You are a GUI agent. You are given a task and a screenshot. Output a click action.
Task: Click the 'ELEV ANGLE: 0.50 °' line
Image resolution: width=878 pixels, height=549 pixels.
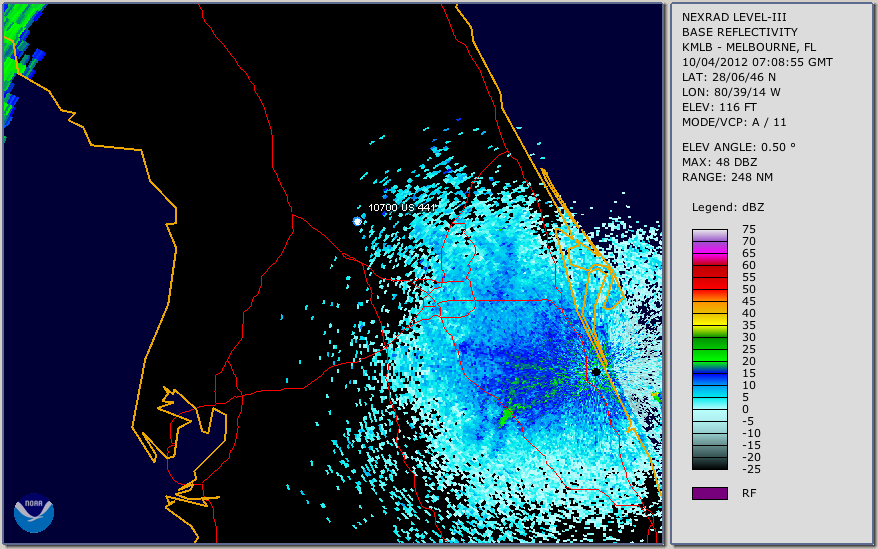[x=738, y=147]
